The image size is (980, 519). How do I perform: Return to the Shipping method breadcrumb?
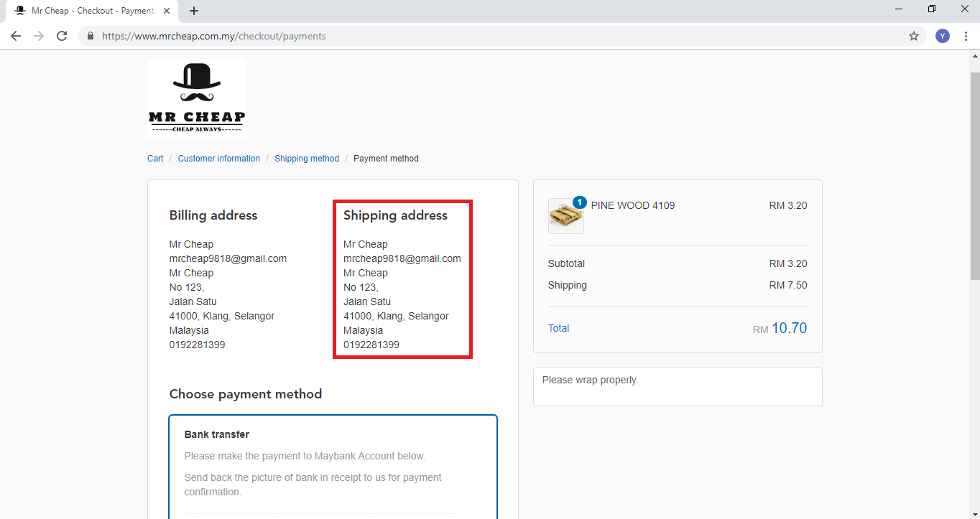click(x=307, y=159)
